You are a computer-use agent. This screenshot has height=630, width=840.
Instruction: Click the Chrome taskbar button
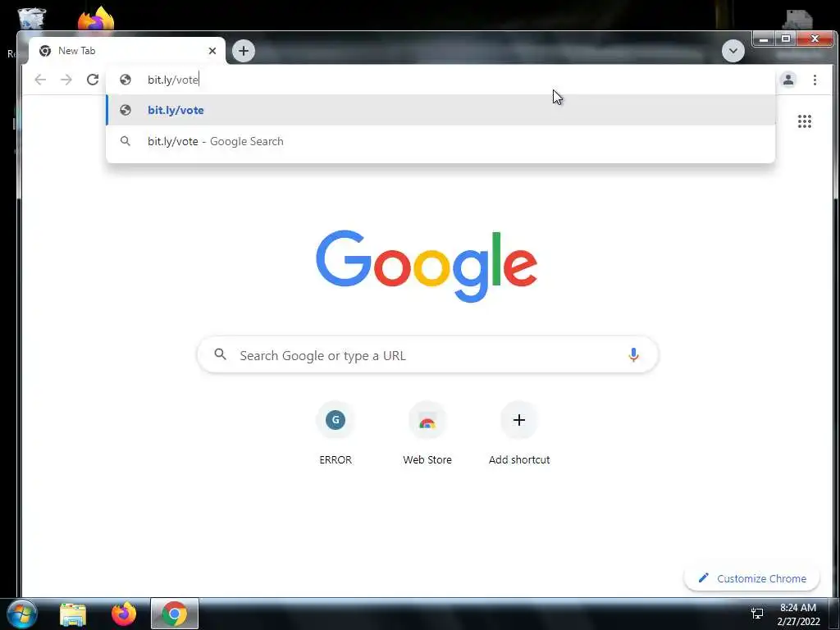click(x=175, y=614)
